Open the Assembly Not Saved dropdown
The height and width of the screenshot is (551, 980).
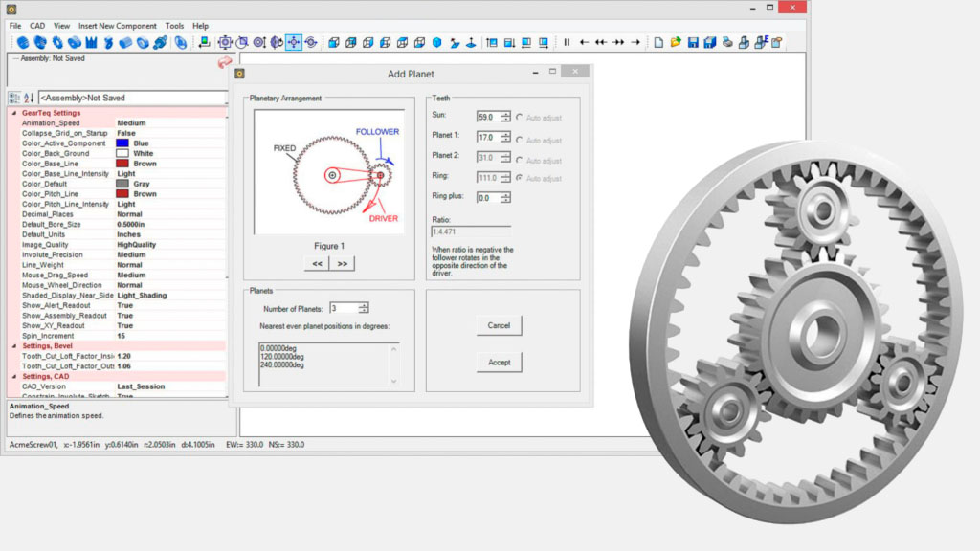coord(132,98)
